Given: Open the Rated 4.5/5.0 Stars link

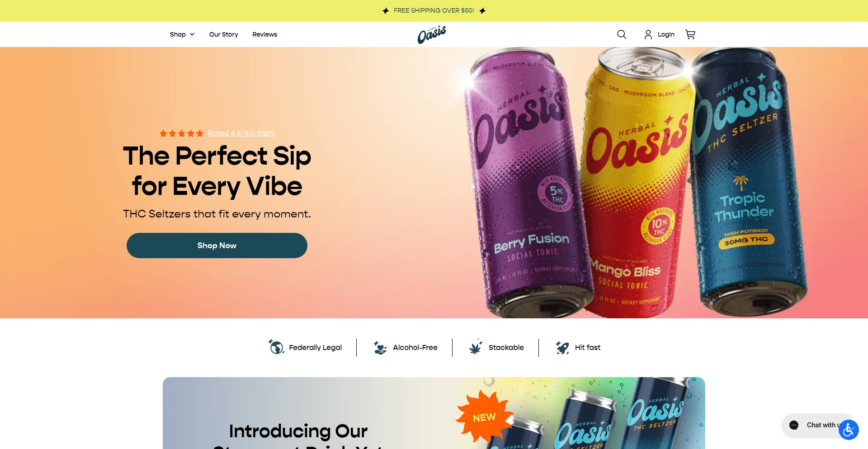Looking at the screenshot, I should pos(241,133).
